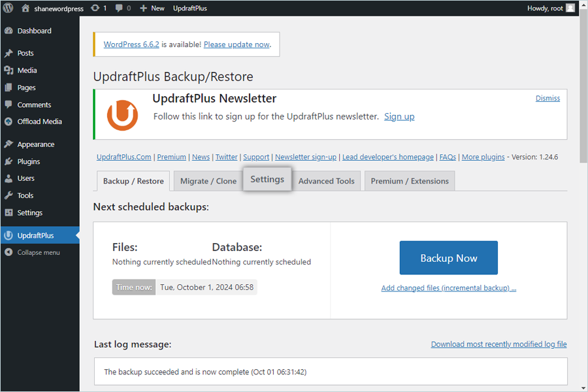Open the comments bubble icon in admin bar
Image resolution: width=588 pixels, height=392 pixels.
119,8
